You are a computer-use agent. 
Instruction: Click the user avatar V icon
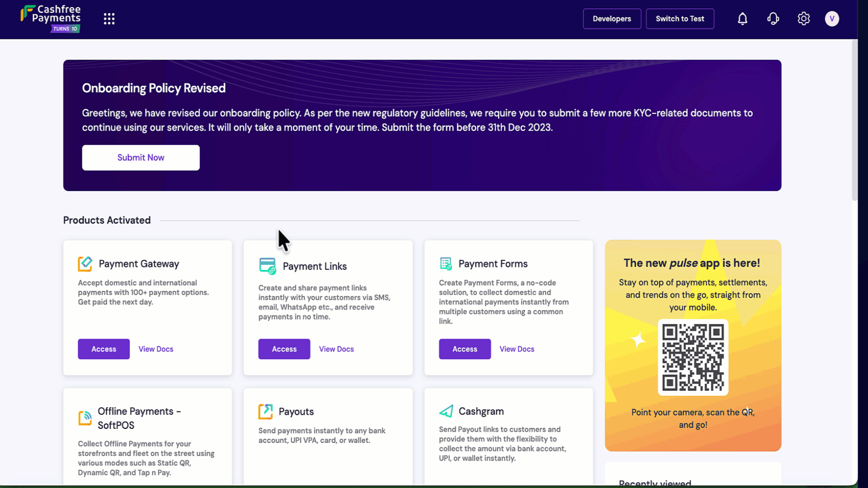tap(832, 19)
